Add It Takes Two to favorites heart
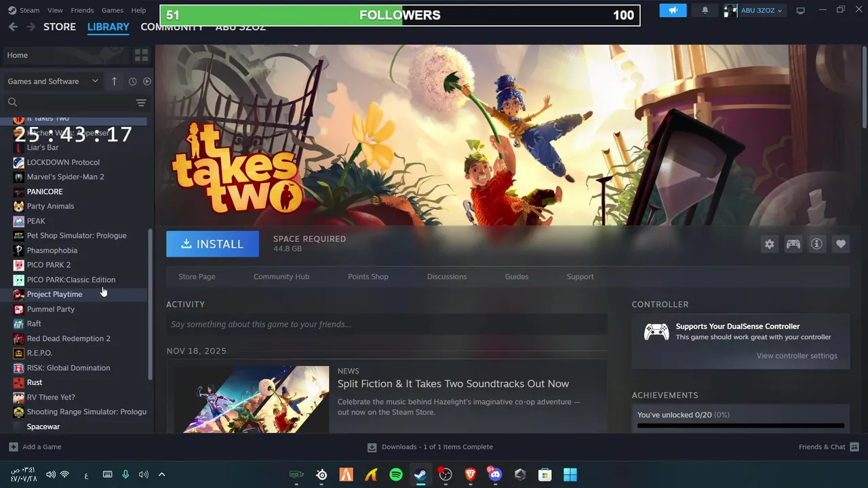Viewport: 868px width, 488px height. [x=840, y=244]
